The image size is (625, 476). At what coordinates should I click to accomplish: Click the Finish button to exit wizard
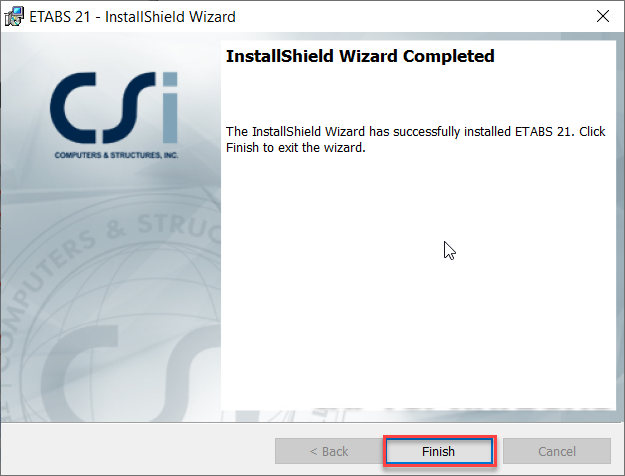(439, 451)
